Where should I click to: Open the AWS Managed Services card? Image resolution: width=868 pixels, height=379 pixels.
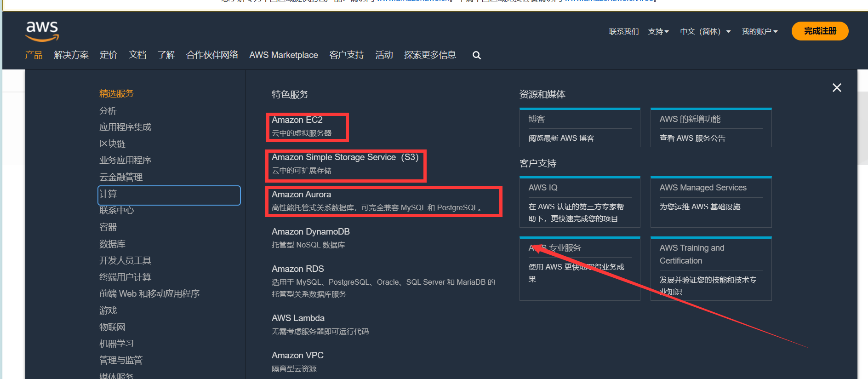click(x=711, y=202)
